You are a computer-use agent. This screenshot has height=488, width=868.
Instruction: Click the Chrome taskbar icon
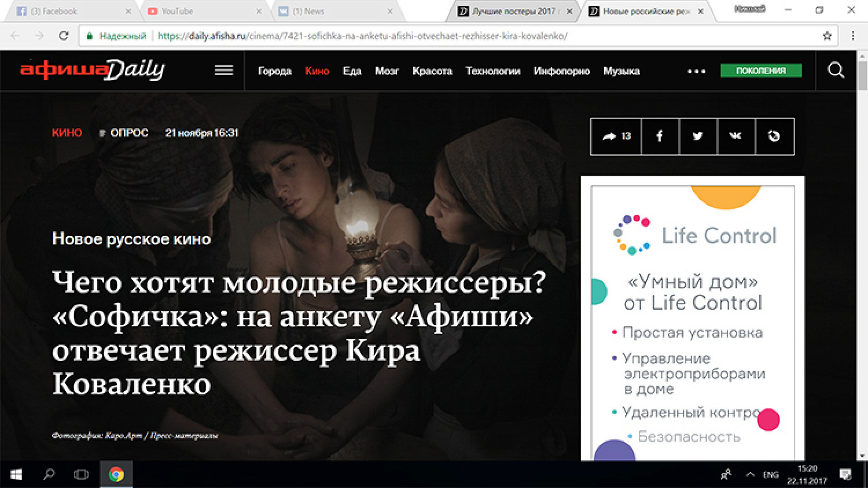[116, 475]
